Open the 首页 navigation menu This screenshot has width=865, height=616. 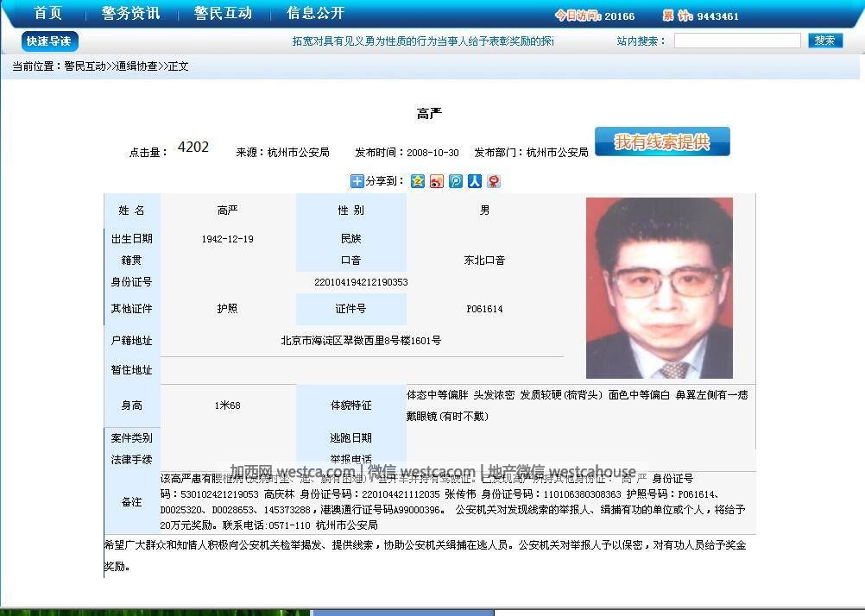pos(47,14)
